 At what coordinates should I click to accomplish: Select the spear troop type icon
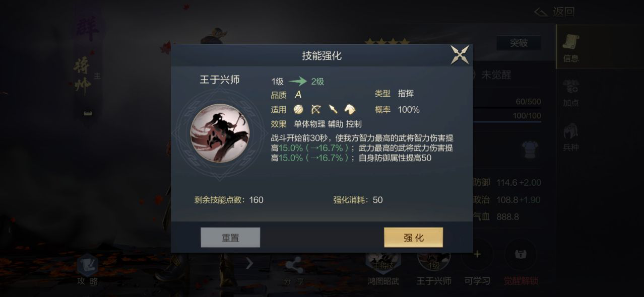333,109
